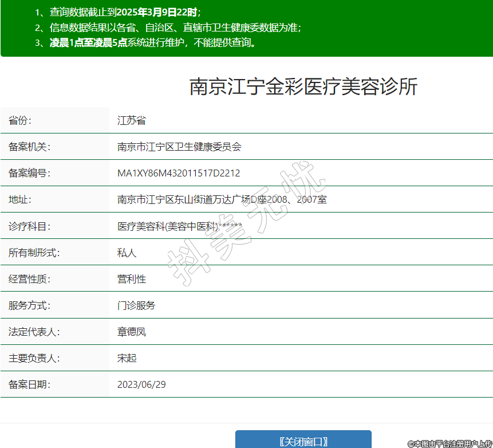Select the 省份 value 江苏省
The height and width of the screenshot is (448, 493).
click(x=131, y=121)
